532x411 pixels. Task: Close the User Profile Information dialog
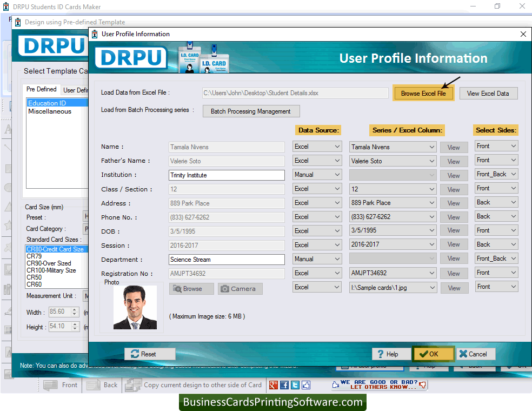523,34
